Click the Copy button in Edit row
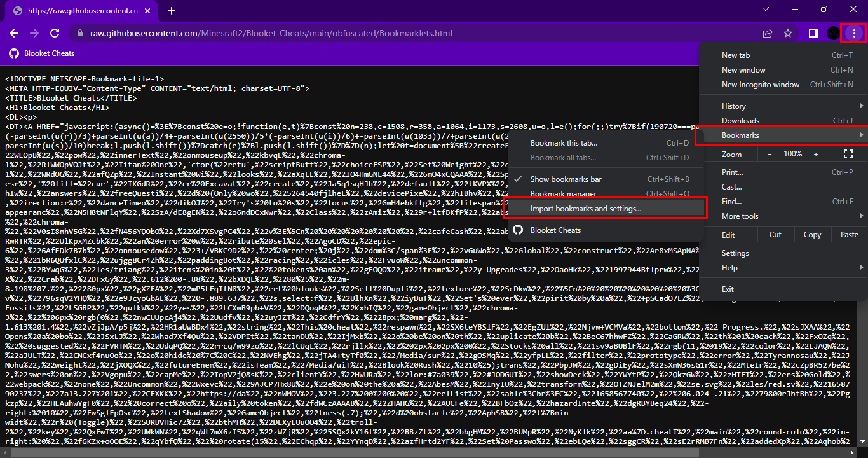 [812, 235]
